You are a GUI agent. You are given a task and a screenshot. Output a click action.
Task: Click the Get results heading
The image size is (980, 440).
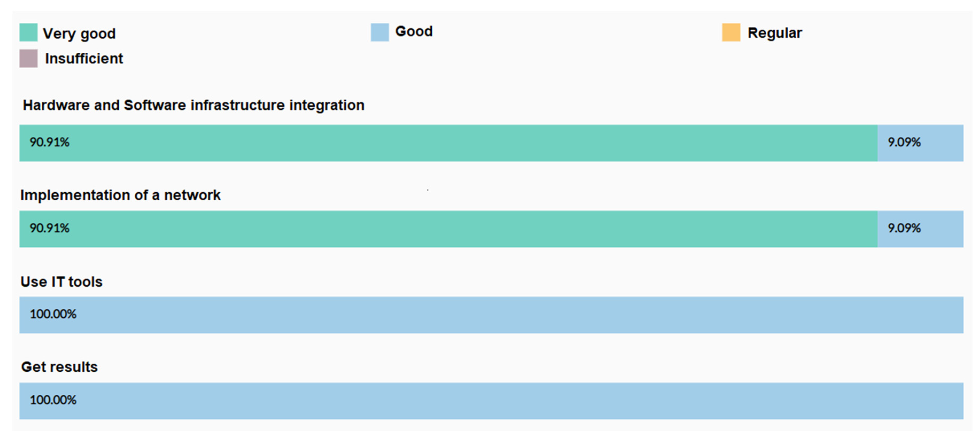tap(59, 367)
